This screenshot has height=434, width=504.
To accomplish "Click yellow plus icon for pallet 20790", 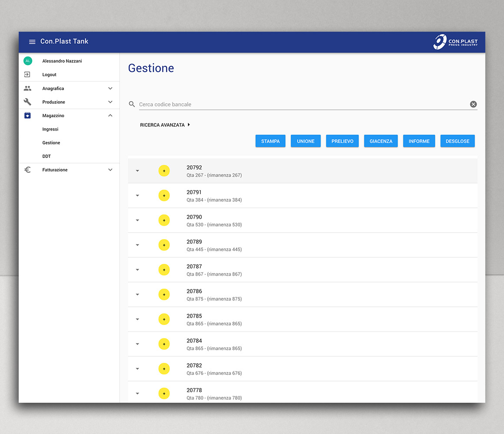I will click(x=164, y=220).
